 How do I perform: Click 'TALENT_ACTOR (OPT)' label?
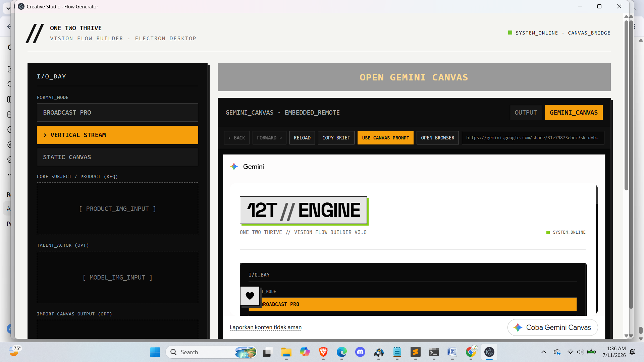point(63,245)
